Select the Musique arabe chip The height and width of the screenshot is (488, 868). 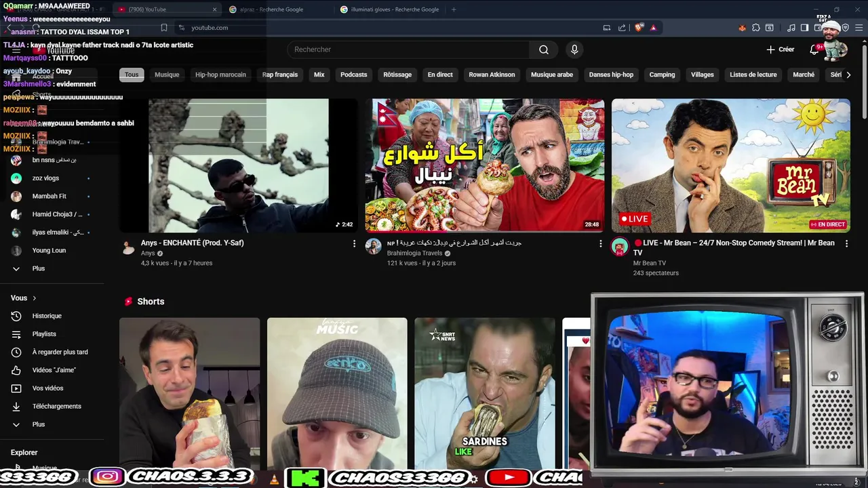[x=552, y=75]
